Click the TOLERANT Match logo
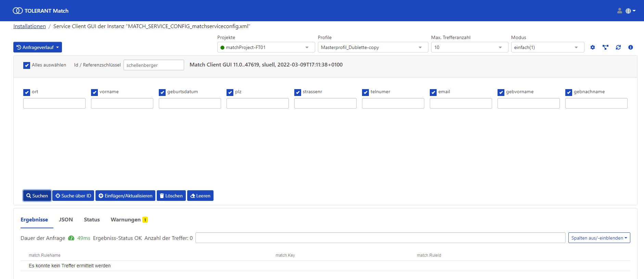This screenshot has width=644, height=279. tap(41, 11)
